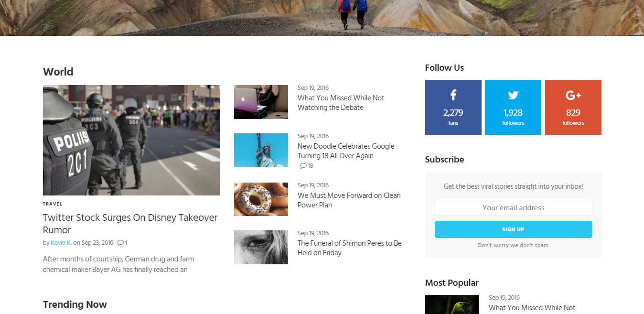Click the TRAVEL category label
644x314 pixels.
tap(53, 204)
